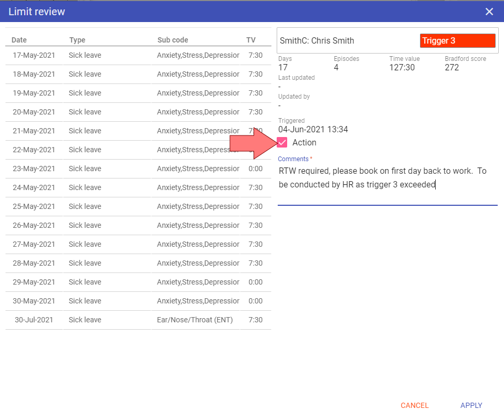The width and height of the screenshot is (504, 420).
Task: Click the 23-May-2021 row date
Action: (x=34, y=169)
